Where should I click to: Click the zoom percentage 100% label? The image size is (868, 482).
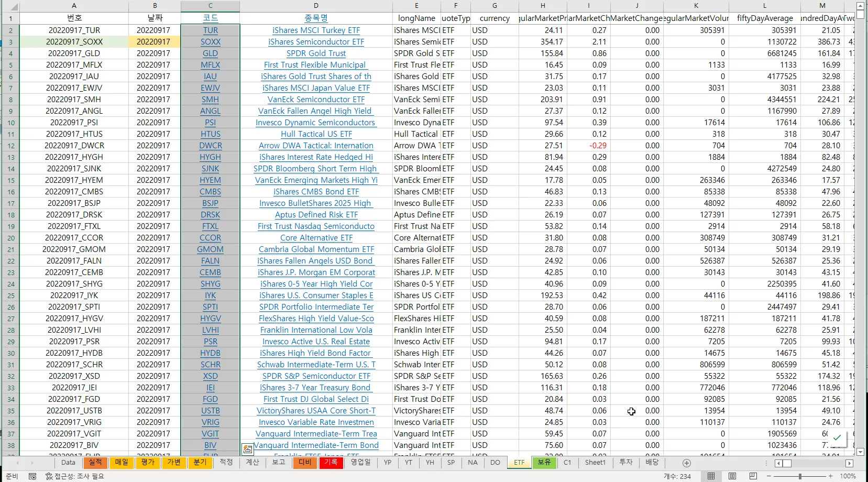pyautogui.click(x=848, y=476)
